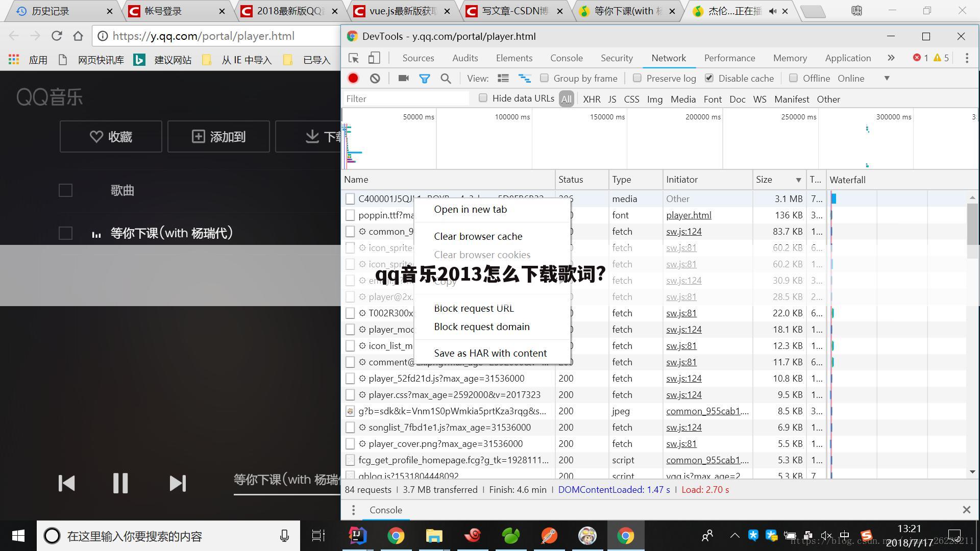Image resolution: width=980 pixels, height=551 pixels.
Task: Close the Console drawer
Action: click(x=966, y=510)
